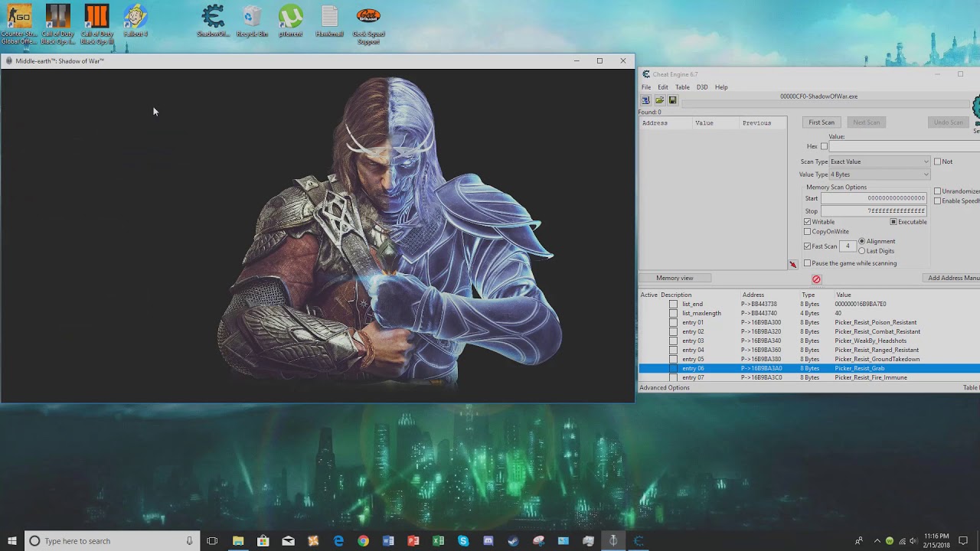Viewport: 980px width, 551px height.
Task: Click the red no-entry clear list icon
Action: (816, 279)
